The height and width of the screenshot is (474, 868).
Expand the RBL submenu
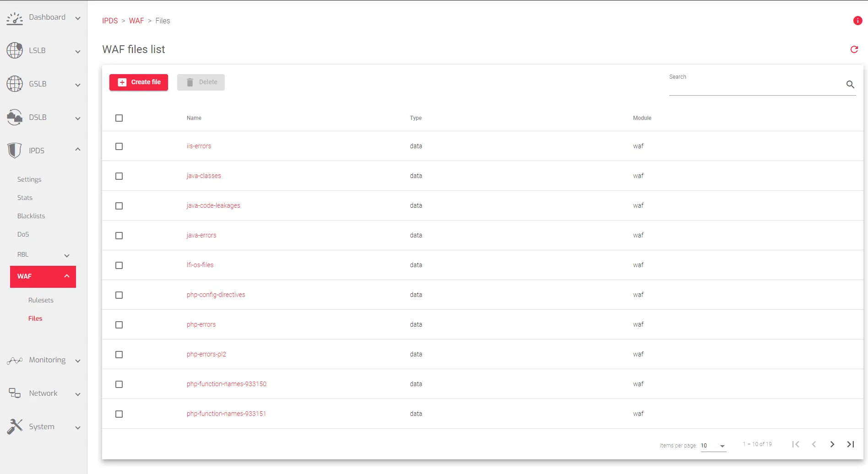click(x=67, y=255)
